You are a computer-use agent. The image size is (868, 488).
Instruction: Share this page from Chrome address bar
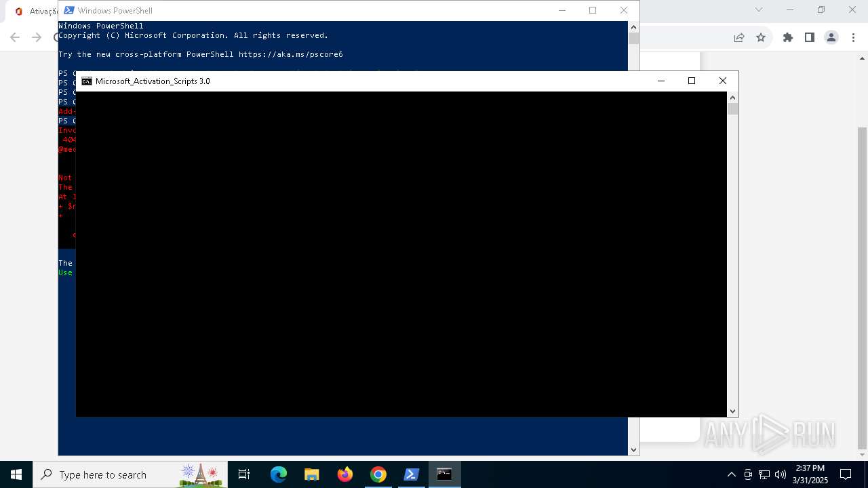click(739, 37)
